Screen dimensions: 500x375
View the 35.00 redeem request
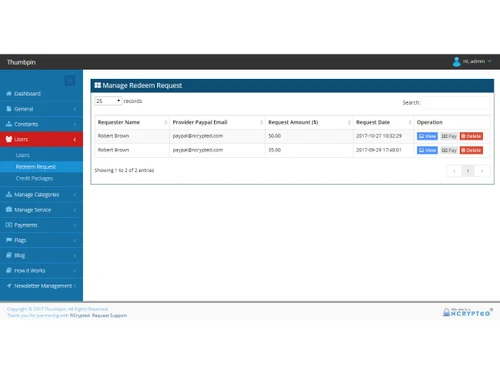point(427,150)
